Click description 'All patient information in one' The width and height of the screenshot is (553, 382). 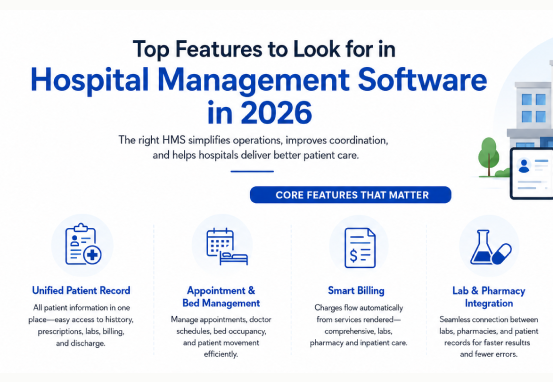pos(81,308)
